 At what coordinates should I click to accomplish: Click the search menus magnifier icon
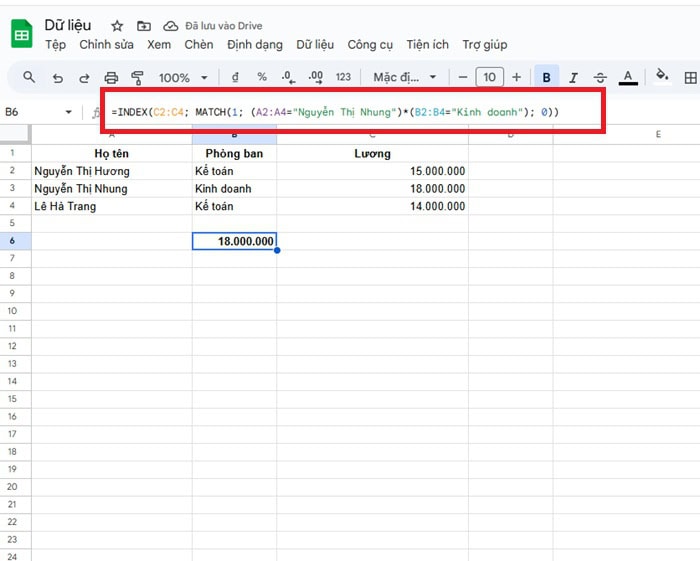click(29, 77)
